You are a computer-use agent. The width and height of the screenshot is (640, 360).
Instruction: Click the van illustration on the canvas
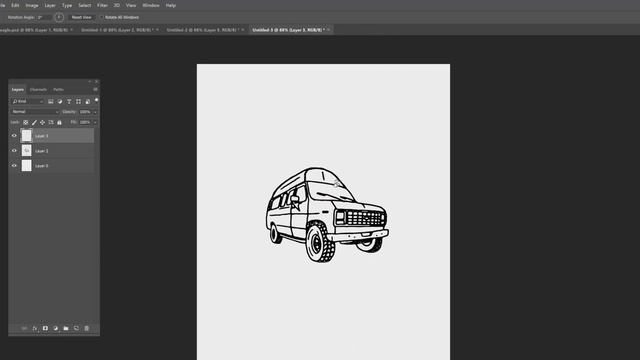[327, 215]
